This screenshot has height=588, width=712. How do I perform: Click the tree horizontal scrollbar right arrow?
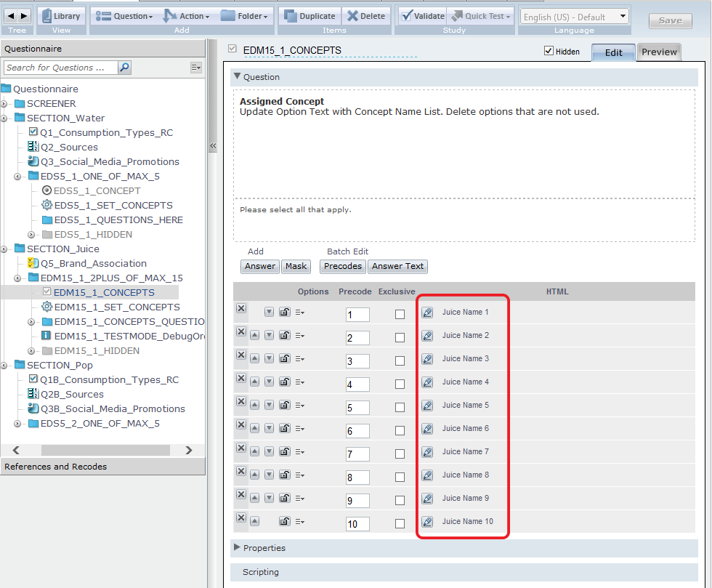(x=189, y=451)
